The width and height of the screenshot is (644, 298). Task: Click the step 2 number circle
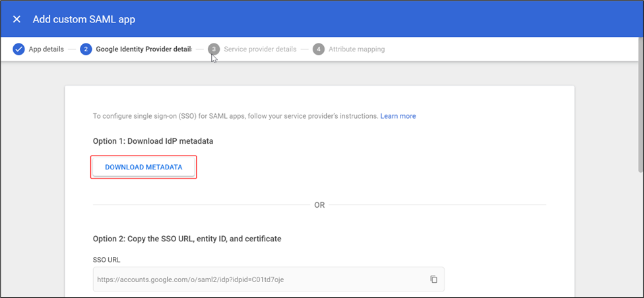[86, 49]
